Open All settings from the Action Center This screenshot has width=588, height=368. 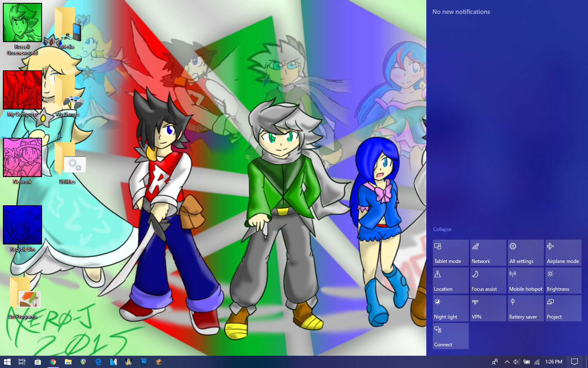(526, 252)
